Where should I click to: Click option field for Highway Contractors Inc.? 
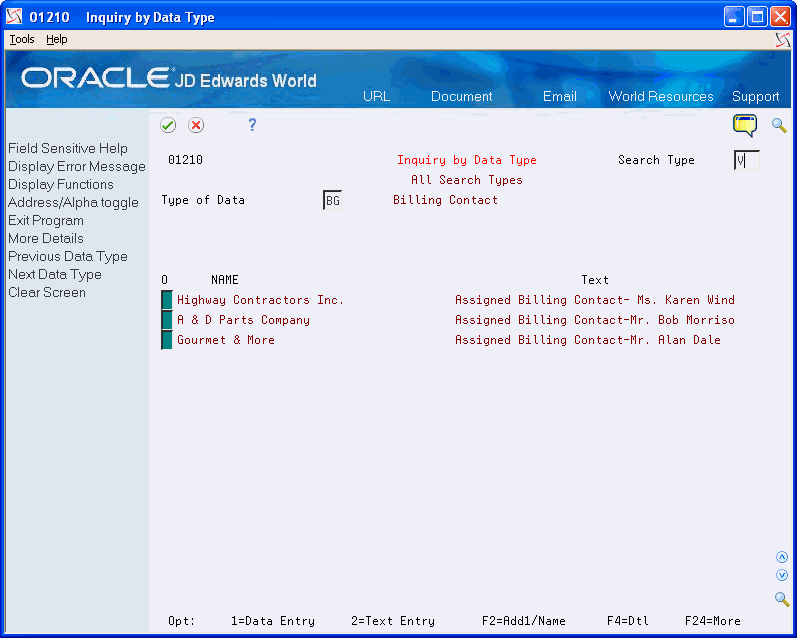[x=167, y=300]
